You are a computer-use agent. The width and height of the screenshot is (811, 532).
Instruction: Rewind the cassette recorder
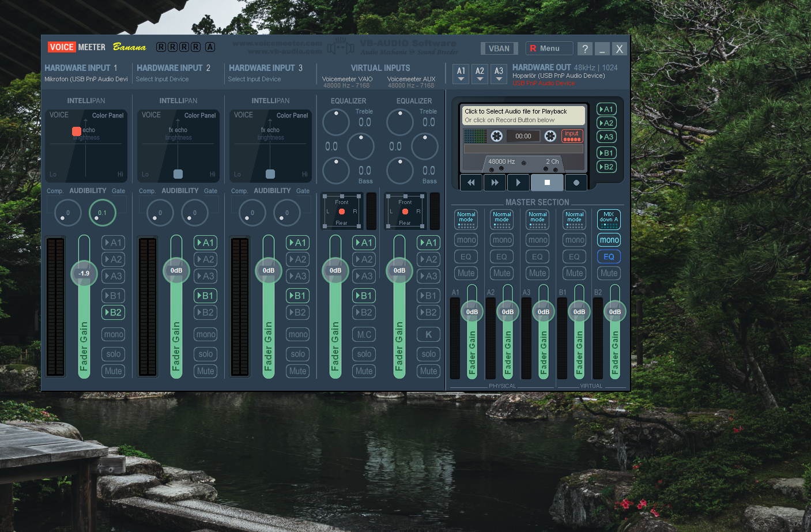[471, 182]
